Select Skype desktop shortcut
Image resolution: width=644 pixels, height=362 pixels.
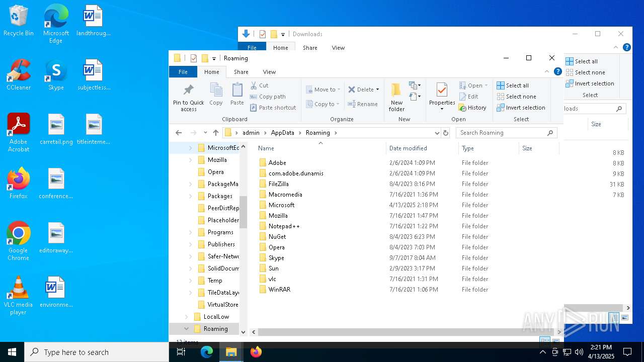56,75
